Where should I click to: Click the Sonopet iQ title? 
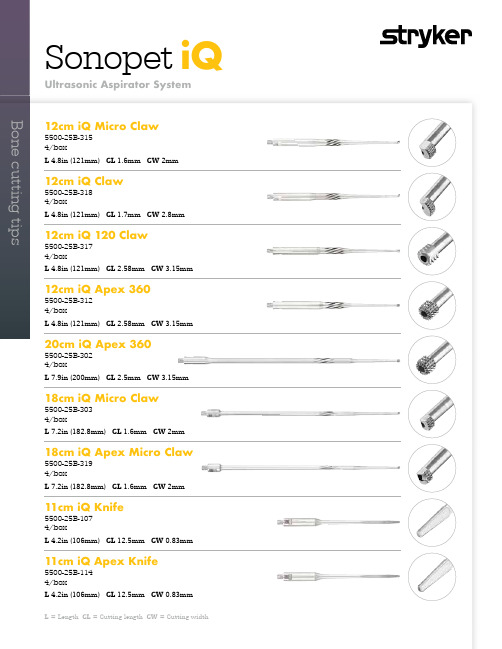pos(134,57)
